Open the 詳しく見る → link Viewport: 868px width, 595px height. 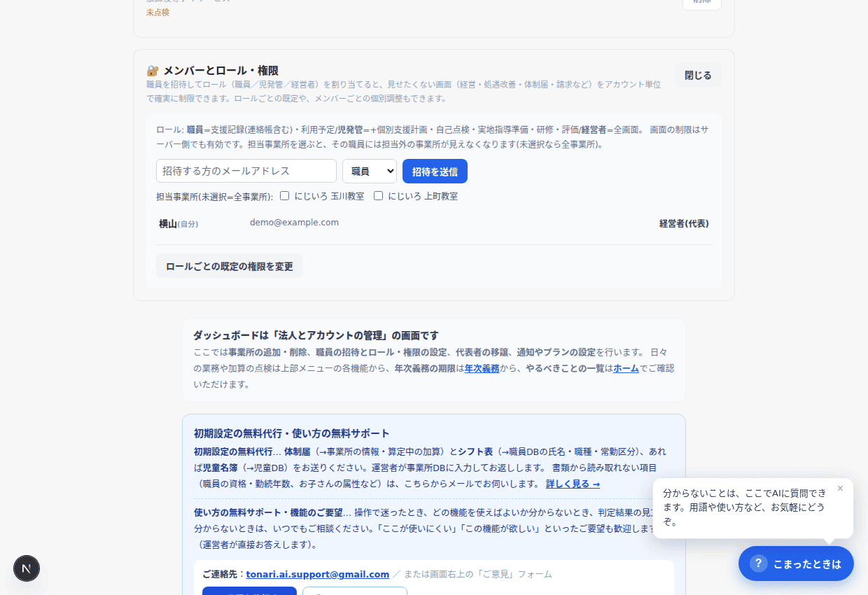coord(573,484)
